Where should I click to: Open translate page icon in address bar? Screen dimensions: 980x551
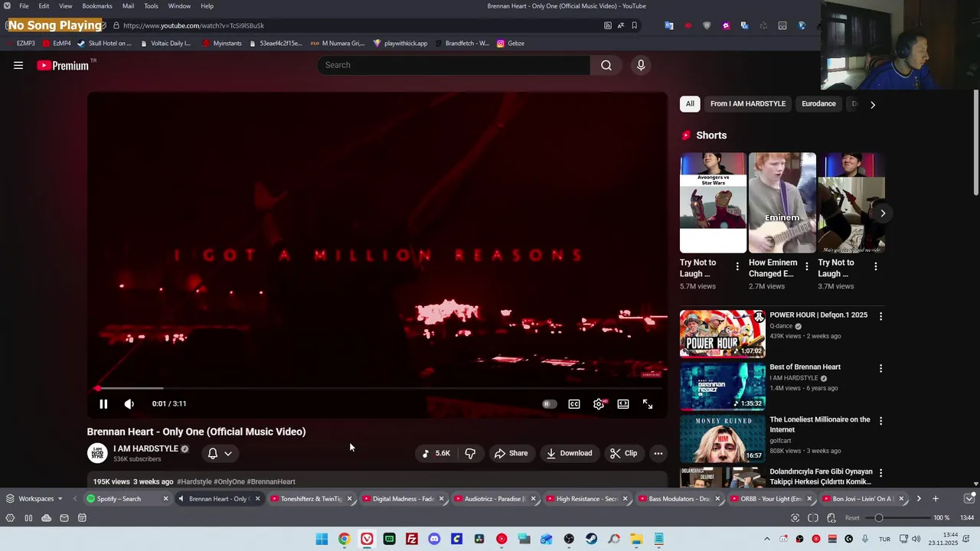coord(621,25)
